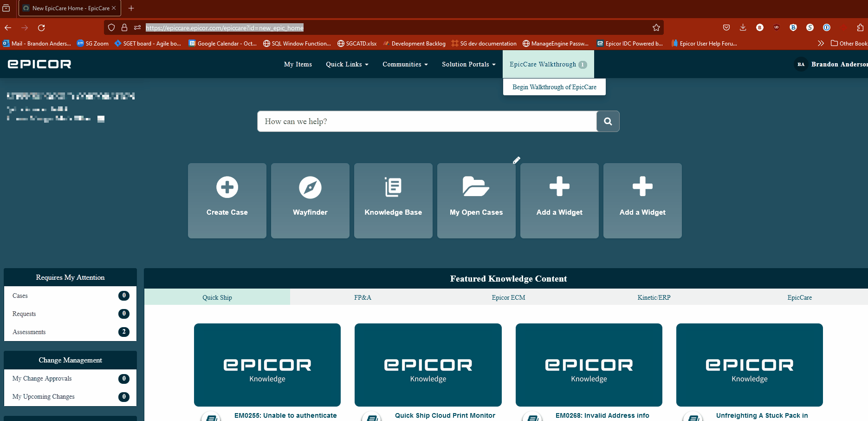Toggle the EpicCare Walkthrough menu

tap(548, 64)
